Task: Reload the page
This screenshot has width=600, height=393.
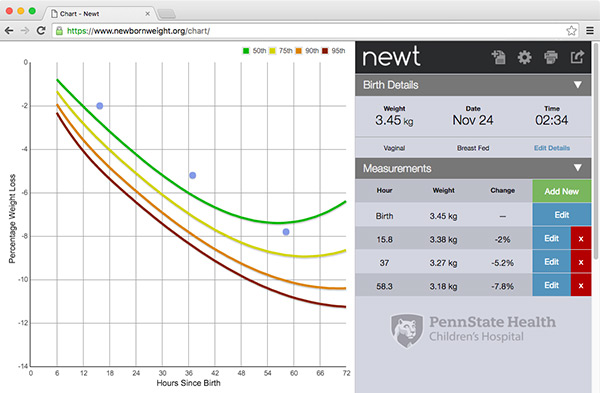Action: pyautogui.click(x=41, y=31)
